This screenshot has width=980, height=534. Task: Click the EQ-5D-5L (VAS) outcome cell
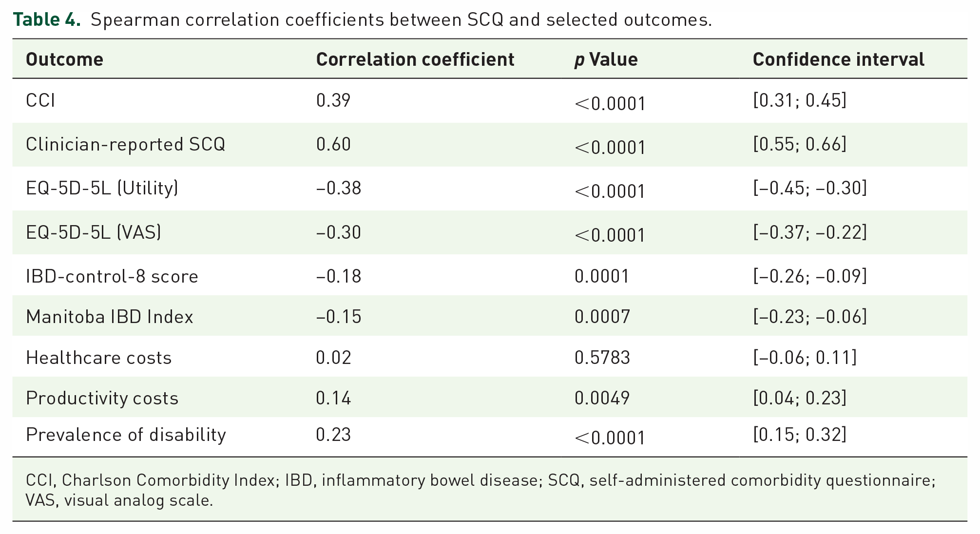(94, 232)
